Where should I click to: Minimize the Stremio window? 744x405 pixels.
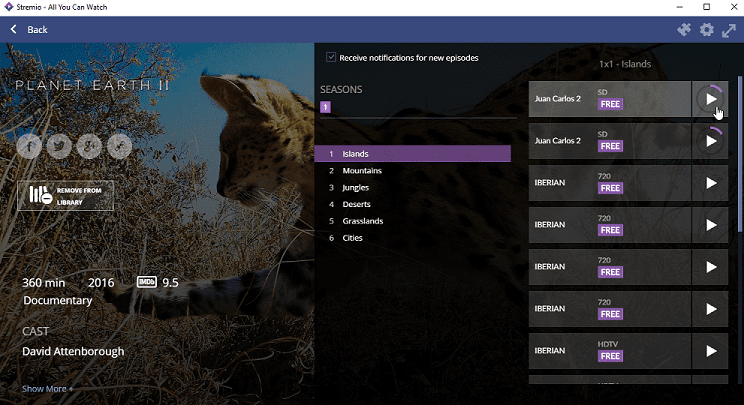(679, 7)
